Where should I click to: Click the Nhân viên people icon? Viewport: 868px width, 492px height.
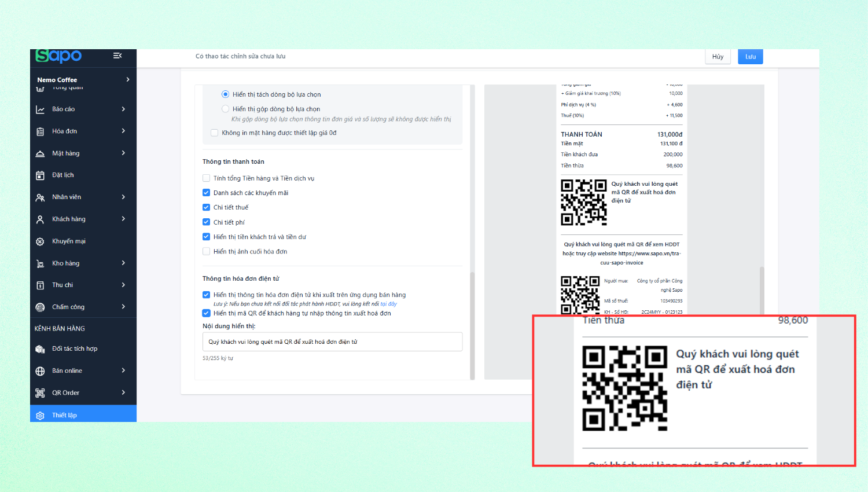[40, 197]
